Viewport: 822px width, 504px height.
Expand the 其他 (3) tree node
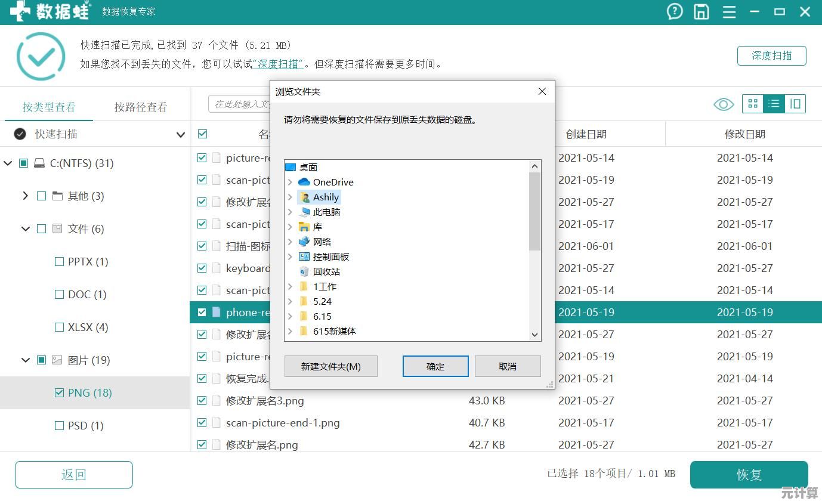coord(27,196)
